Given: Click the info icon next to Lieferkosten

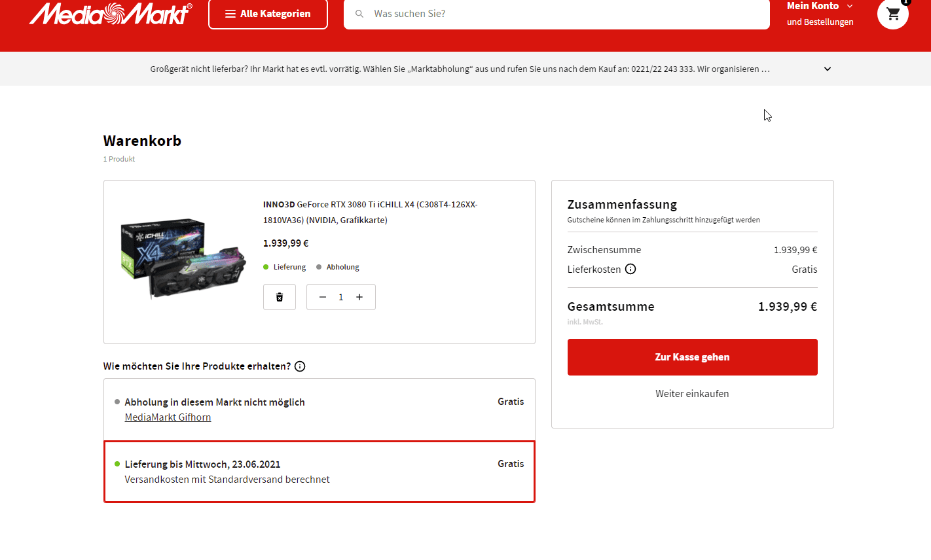Looking at the screenshot, I should point(630,269).
